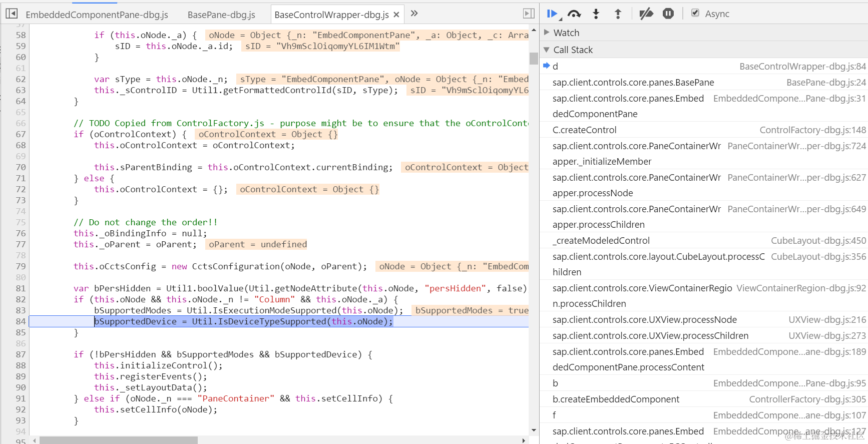Switch to BasePane-dbg.js tab
This screenshot has height=444, width=868.
pos(221,15)
